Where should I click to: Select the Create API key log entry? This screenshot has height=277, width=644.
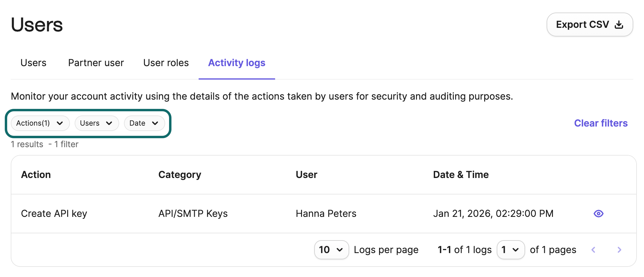click(x=54, y=214)
